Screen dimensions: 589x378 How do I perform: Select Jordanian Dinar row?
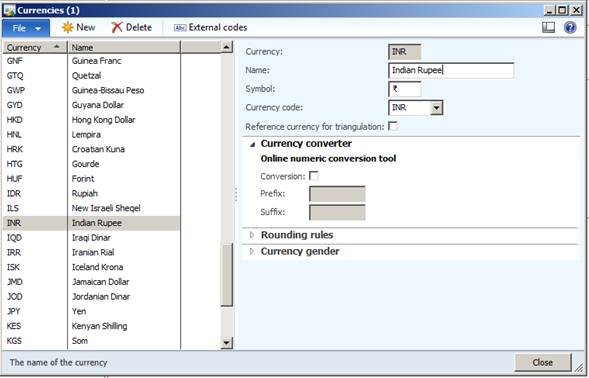(x=92, y=296)
